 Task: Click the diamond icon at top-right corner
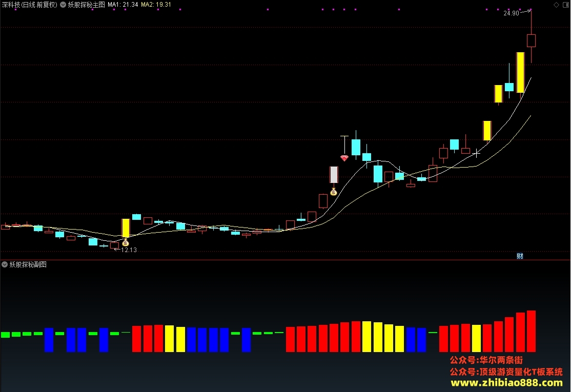556,5
